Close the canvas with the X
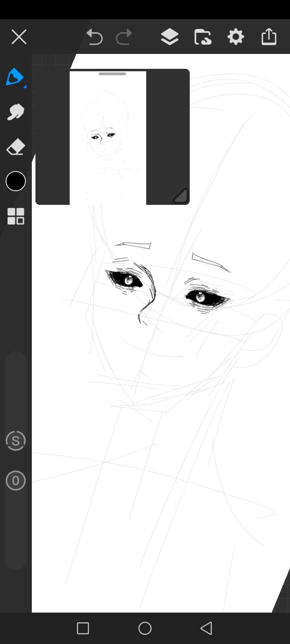 click(19, 37)
